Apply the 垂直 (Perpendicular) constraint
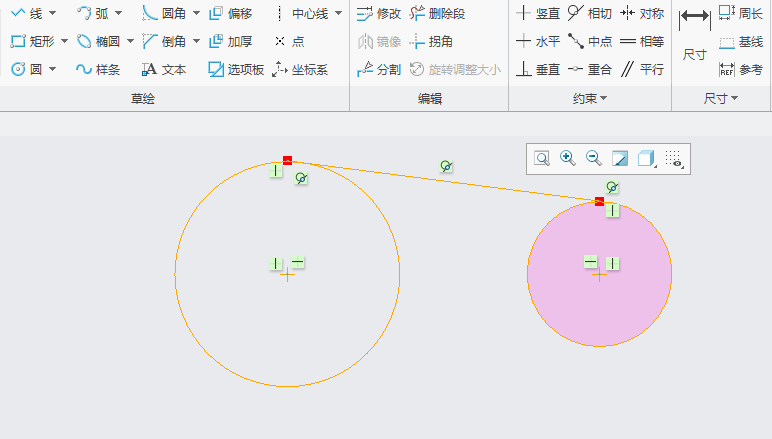 pos(538,69)
